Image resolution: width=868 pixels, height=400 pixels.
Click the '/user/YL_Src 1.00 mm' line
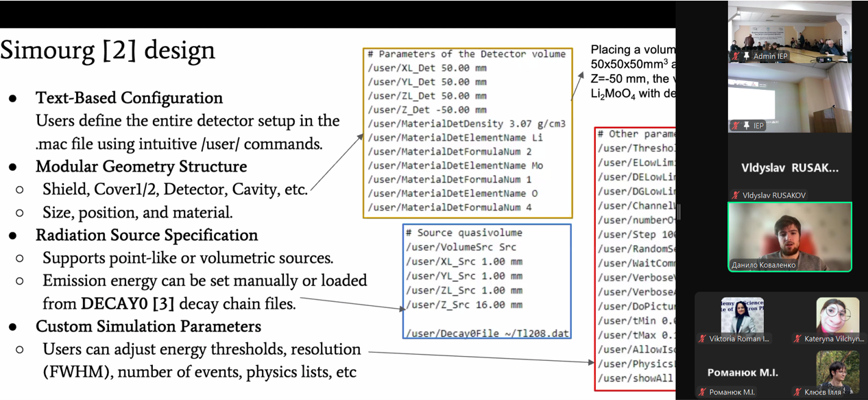[x=463, y=276]
